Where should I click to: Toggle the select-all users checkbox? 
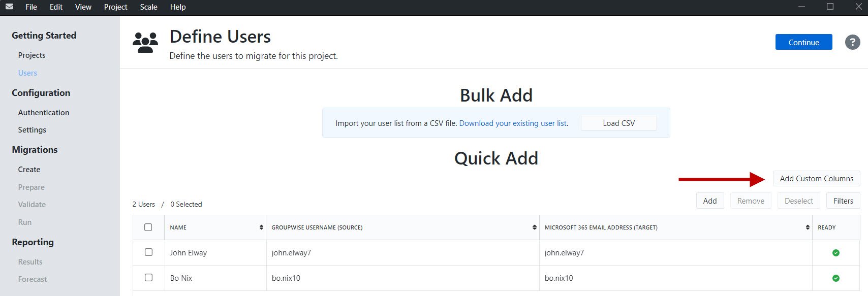pyautogui.click(x=148, y=227)
